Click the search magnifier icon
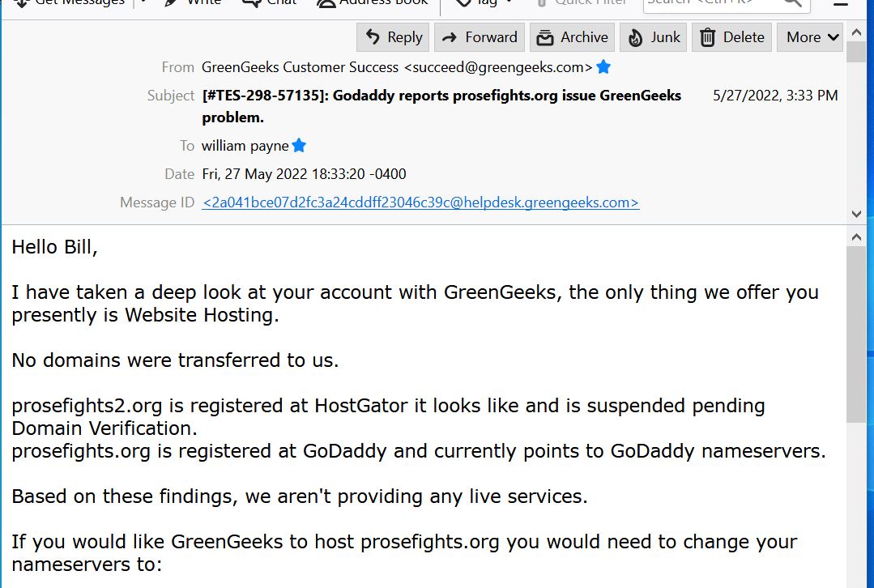This screenshot has height=588, width=874. (793, 2)
